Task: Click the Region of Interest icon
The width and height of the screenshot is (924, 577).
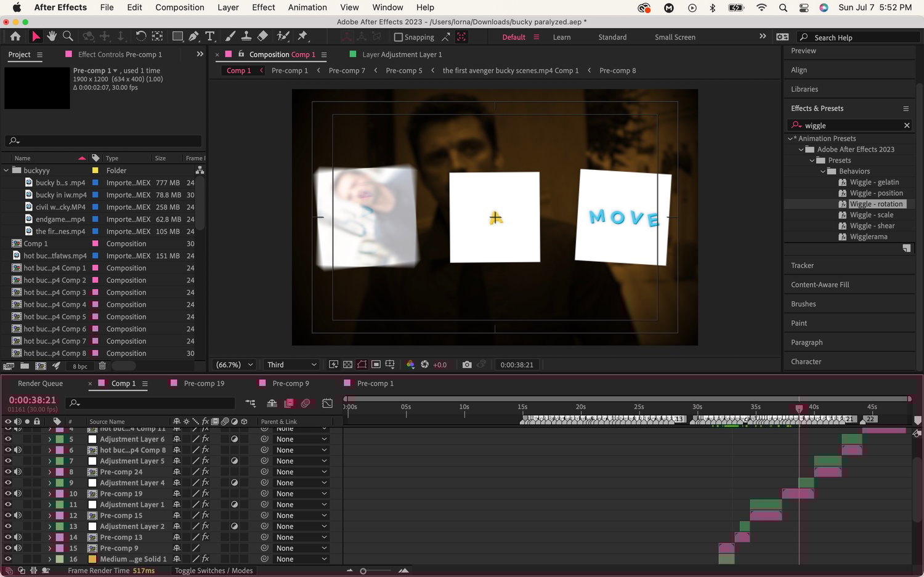Action: pos(376,365)
